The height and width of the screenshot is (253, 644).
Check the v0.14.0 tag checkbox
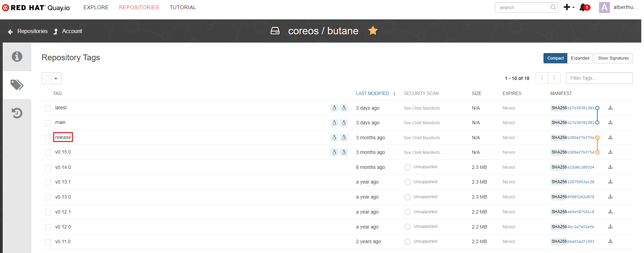coord(48,168)
